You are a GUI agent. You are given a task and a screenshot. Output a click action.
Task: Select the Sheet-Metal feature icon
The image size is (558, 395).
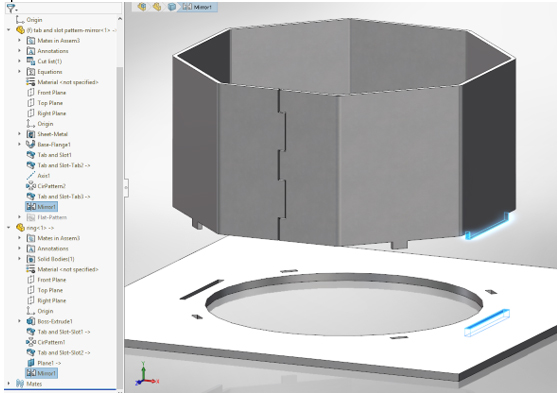(31, 134)
